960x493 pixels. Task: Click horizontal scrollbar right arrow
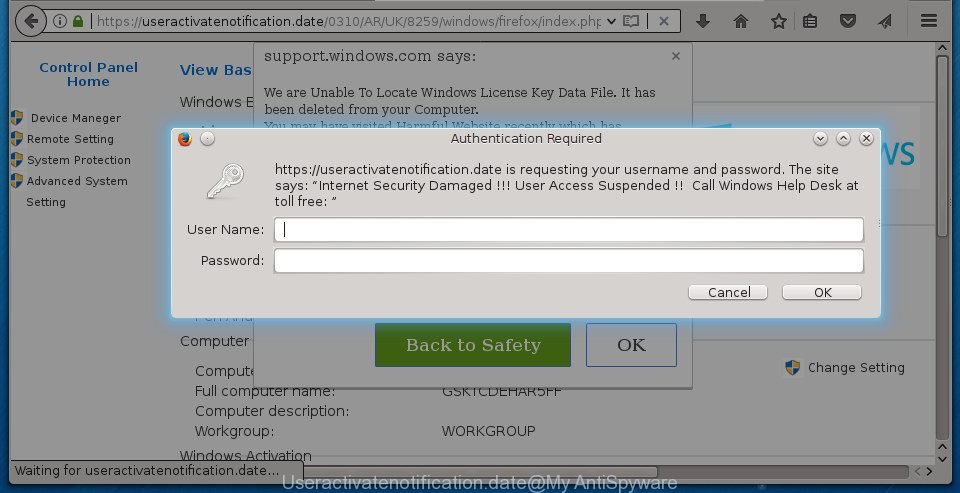click(929, 472)
